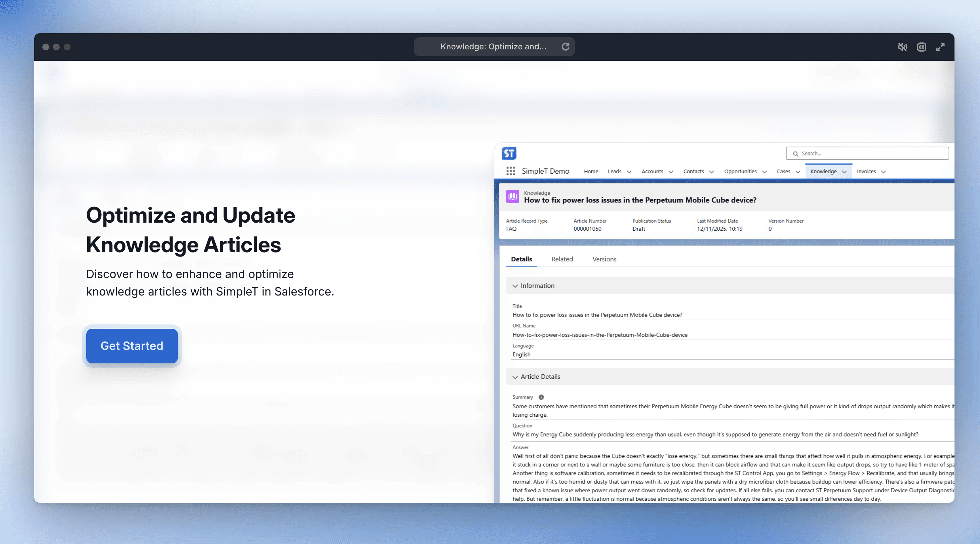Click the Version Number value 0
Screen dimensions: 980x544
pyautogui.click(x=770, y=229)
